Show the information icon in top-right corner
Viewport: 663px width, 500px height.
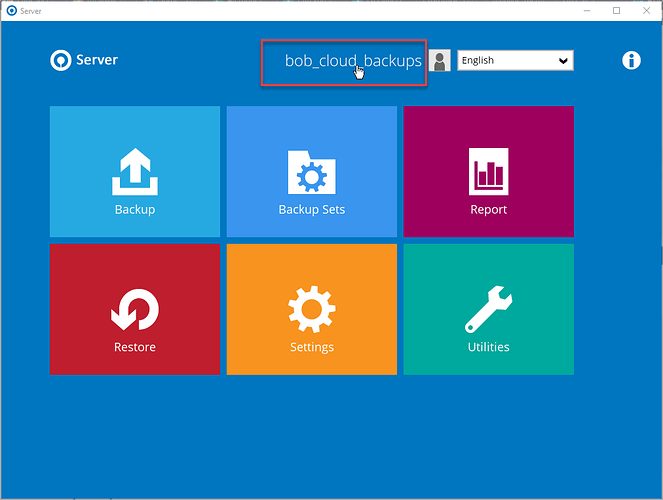coord(631,60)
